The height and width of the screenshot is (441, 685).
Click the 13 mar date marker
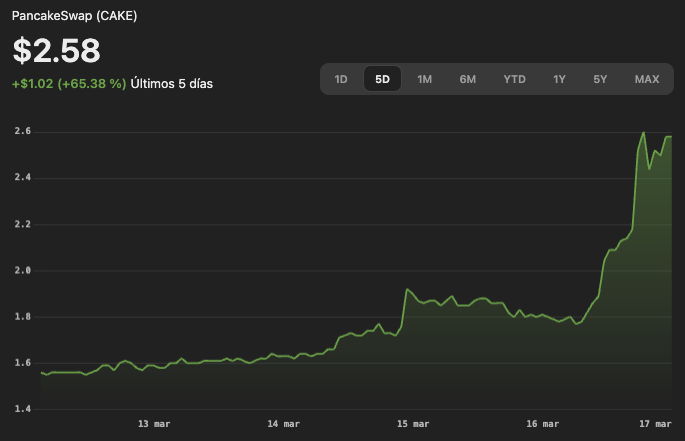click(154, 424)
